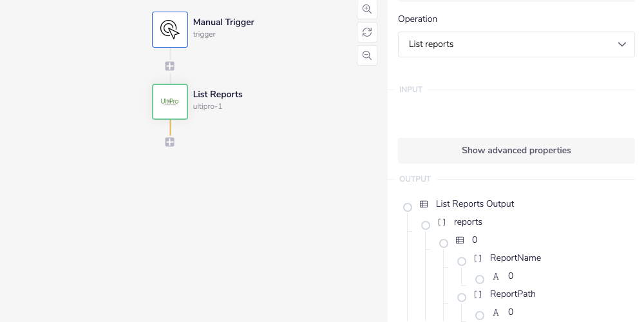
Task: Click the Manual Trigger node icon
Action: (x=170, y=30)
